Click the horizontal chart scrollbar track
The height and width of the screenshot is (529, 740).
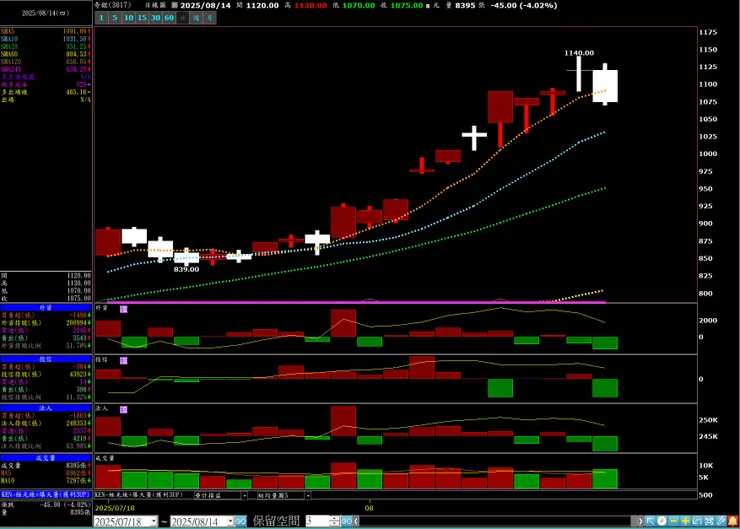pos(496,521)
